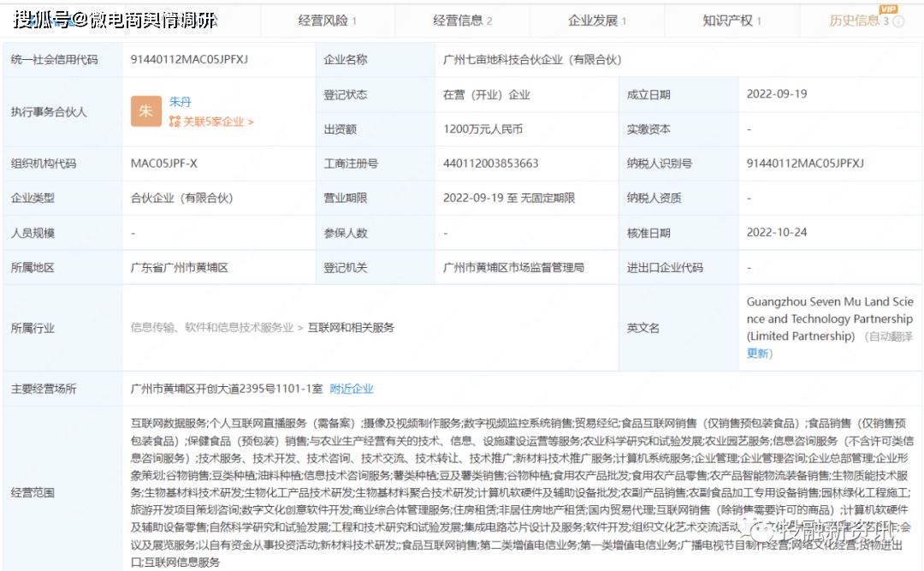This screenshot has width=924, height=571.
Task: Expand the arrow after 关联5家企业
Action: click(x=251, y=122)
